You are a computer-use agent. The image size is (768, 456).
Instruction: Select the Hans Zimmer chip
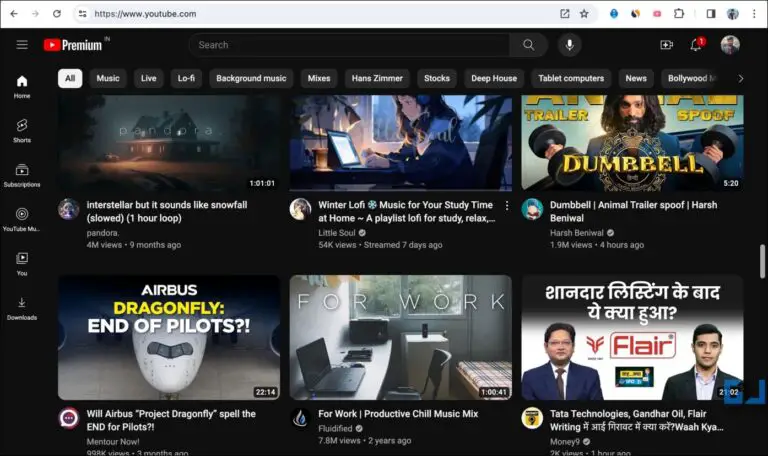coord(376,78)
